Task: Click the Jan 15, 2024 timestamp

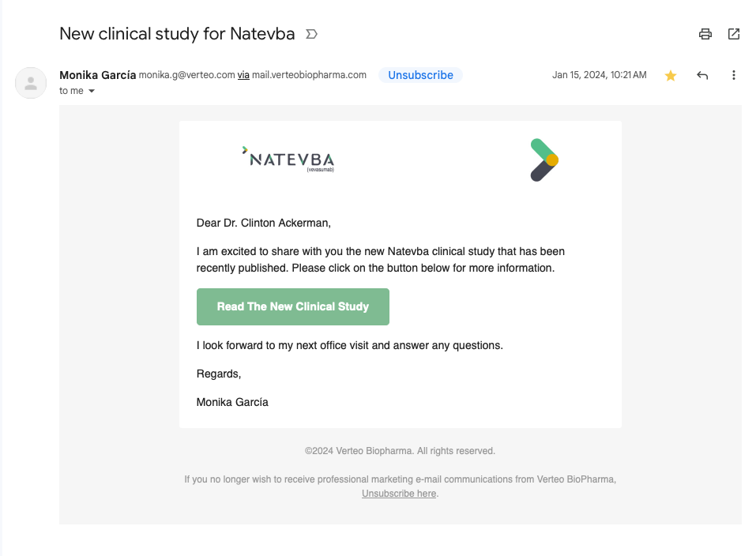Action: click(x=599, y=75)
